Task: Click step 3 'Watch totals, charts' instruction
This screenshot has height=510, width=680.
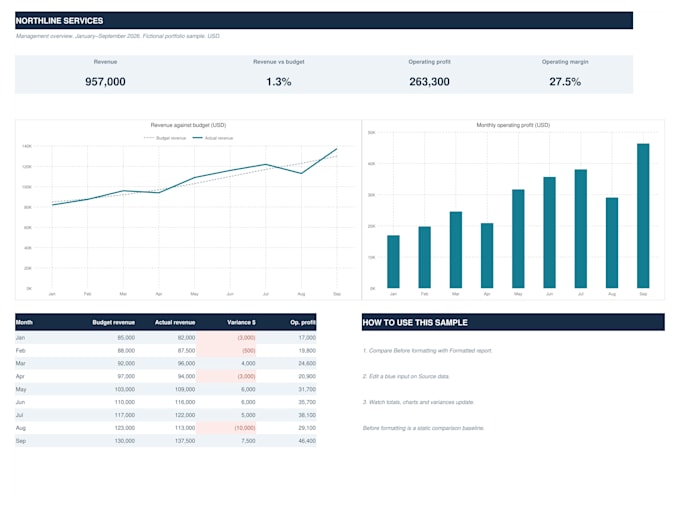Action: coord(418,402)
